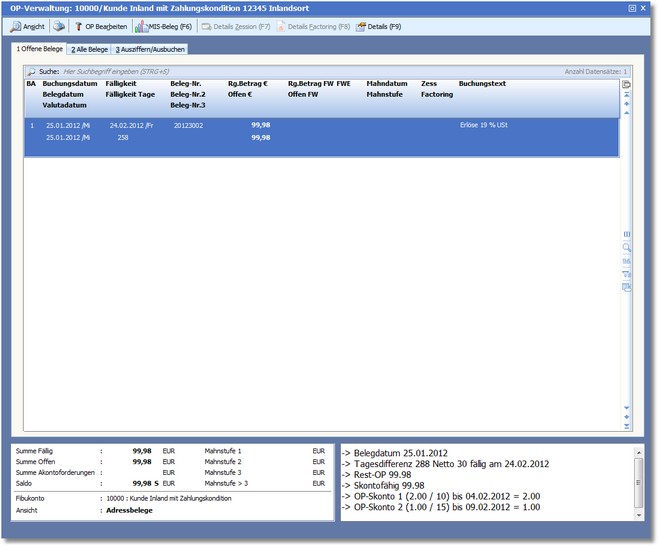Image resolution: width=659 pixels, height=547 pixels.
Task: Click the magnifier icon in right sidebar
Action: [627, 246]
